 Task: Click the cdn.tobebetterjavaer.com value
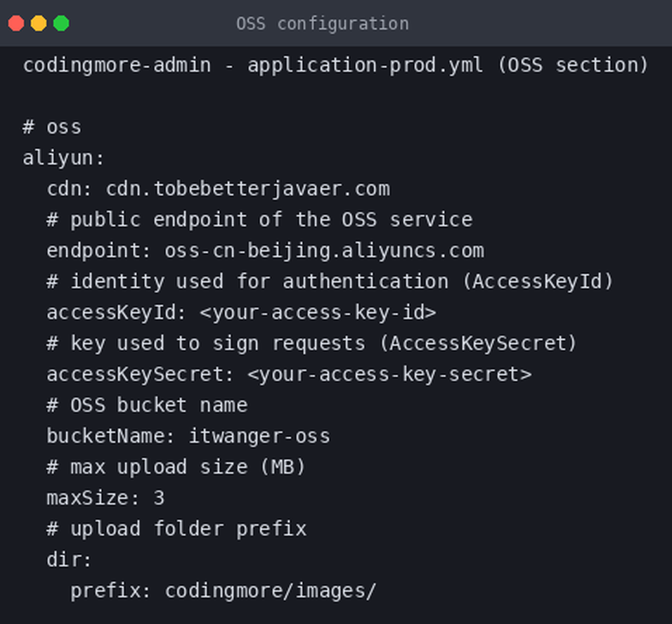[248, 189]
